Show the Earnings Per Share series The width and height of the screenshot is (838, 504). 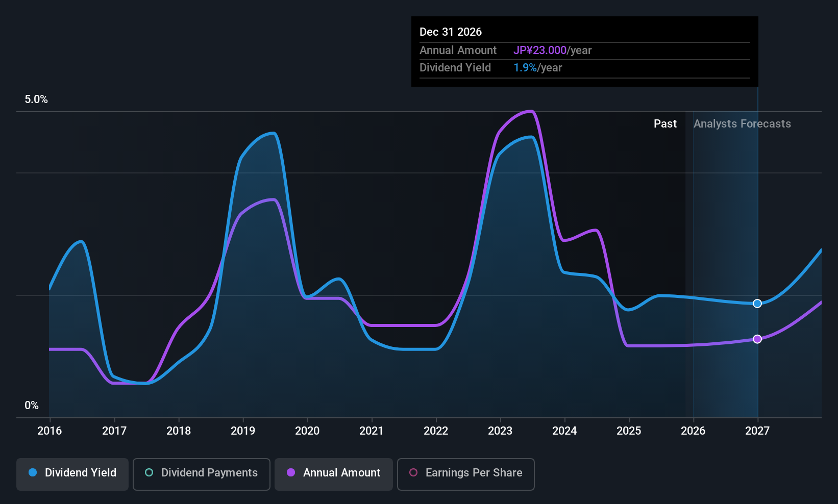coord(466,474)
